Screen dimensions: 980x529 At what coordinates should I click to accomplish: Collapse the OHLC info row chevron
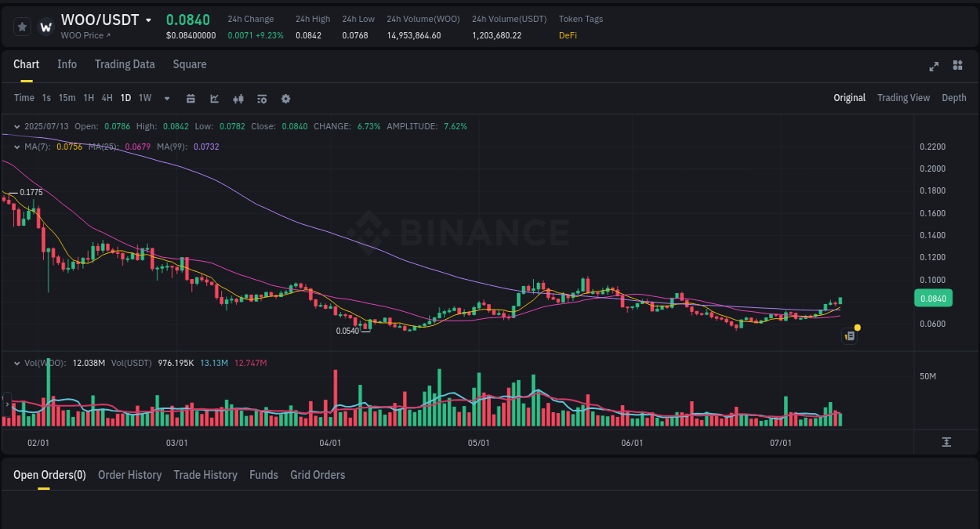click(16, 125)
